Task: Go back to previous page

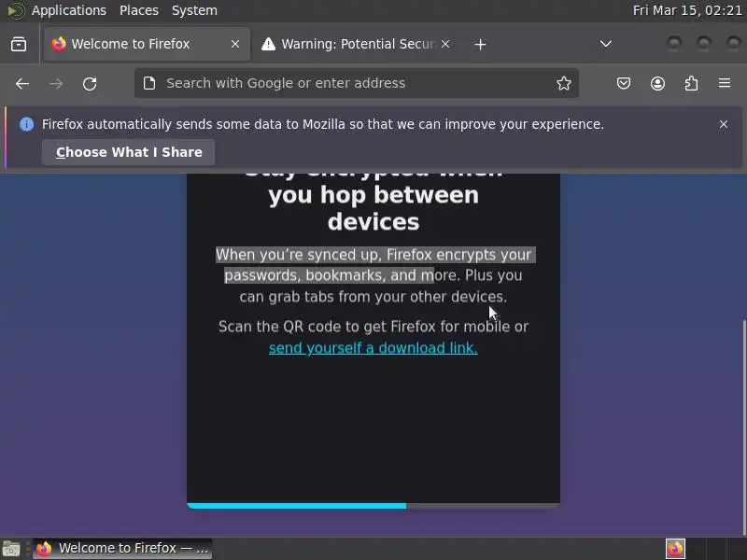Action: tap(21, 84)
